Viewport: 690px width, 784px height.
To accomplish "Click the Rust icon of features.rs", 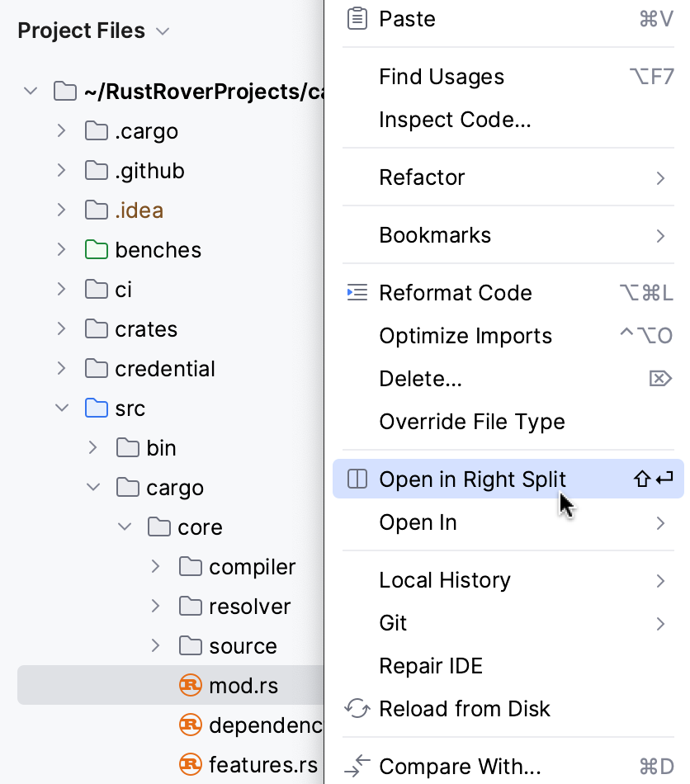I will point(191,765).
